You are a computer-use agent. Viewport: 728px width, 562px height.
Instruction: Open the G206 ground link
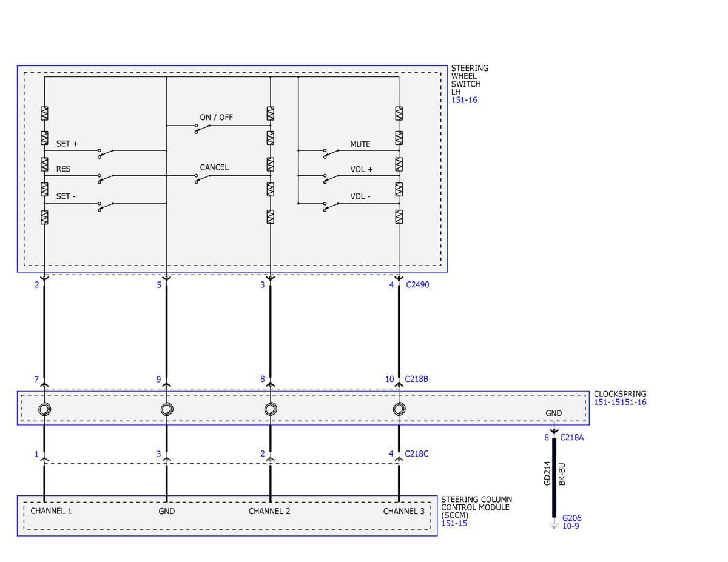572,518
